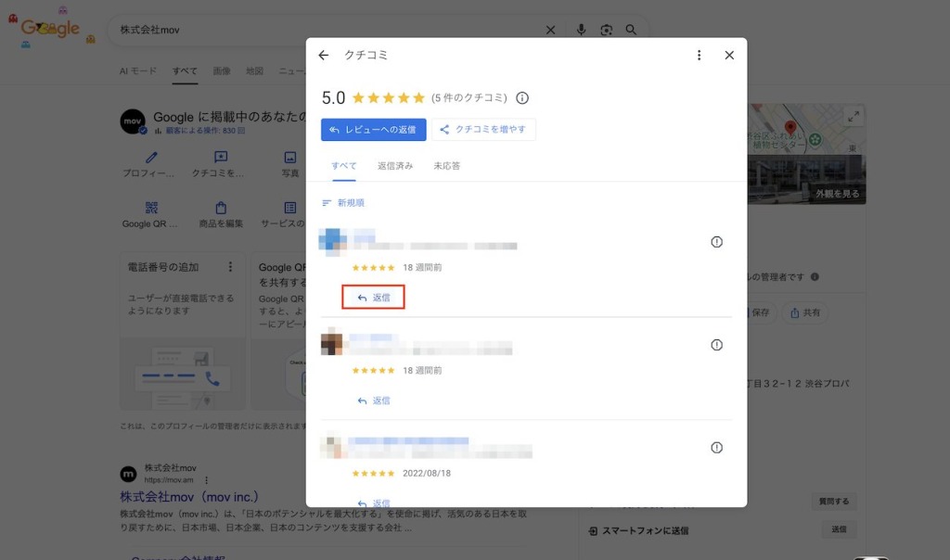Select the すべて reviews tab

pyautogui.click(x=343, y=166)
